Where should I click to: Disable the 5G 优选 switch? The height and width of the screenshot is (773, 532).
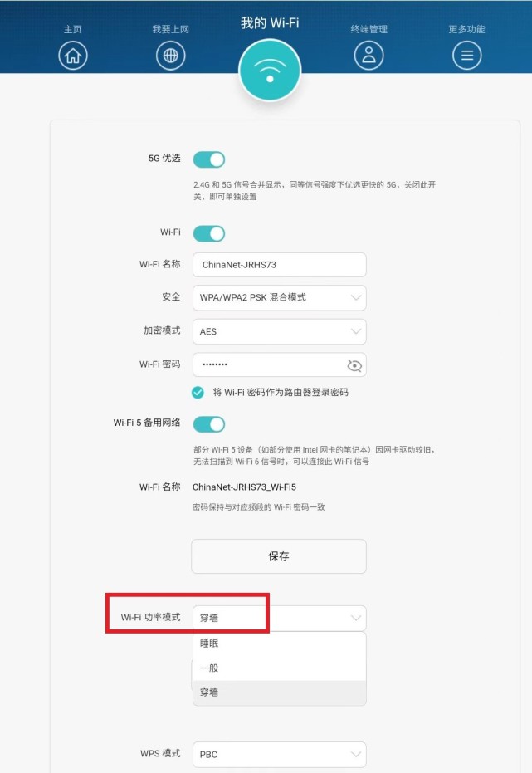209,159
